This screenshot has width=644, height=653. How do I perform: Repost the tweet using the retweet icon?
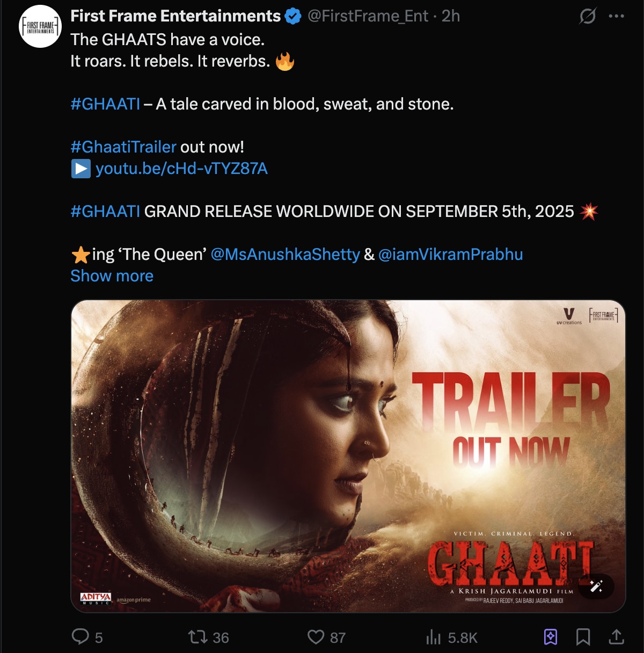pos(197,637)
